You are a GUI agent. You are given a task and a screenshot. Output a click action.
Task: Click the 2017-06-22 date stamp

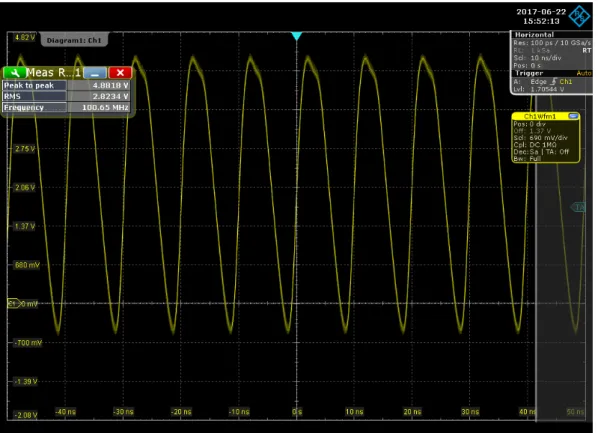point(541,12)
